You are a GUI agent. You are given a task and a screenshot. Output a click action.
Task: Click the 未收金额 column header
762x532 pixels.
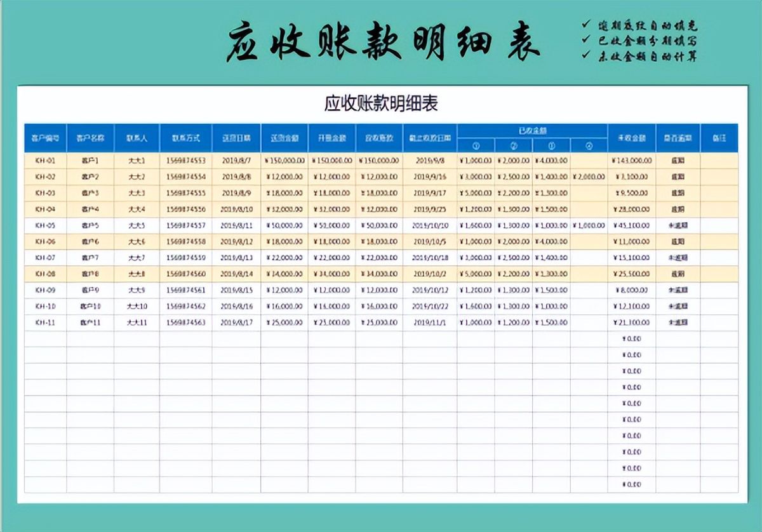click(x=632, y=138)
